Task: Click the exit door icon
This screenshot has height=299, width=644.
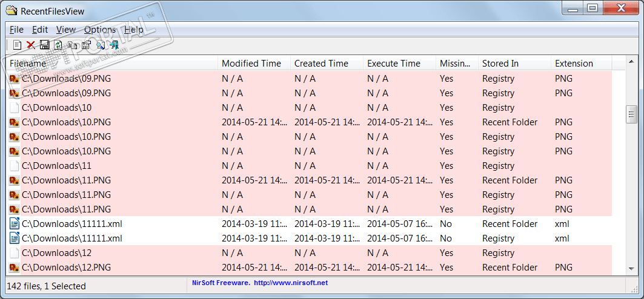Action: (x=114, y=45)
